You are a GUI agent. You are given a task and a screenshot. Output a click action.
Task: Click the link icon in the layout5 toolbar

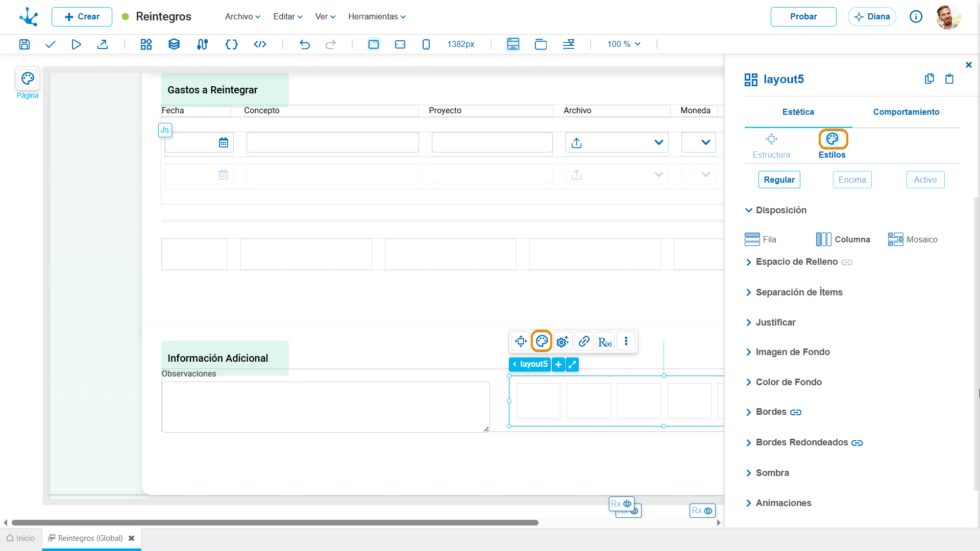point(584,341)
